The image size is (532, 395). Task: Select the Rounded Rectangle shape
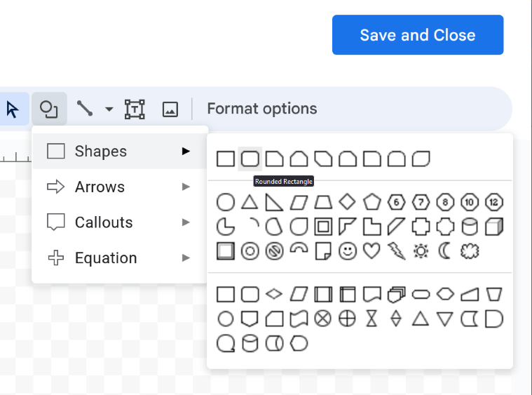click(250, 159)
